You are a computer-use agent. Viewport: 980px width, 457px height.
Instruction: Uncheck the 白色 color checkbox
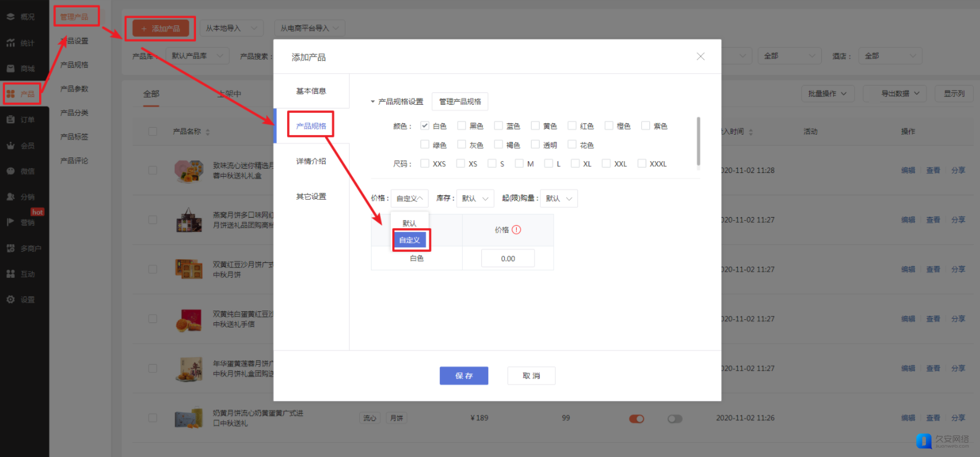pyautogui.click(x=425, y=126)
